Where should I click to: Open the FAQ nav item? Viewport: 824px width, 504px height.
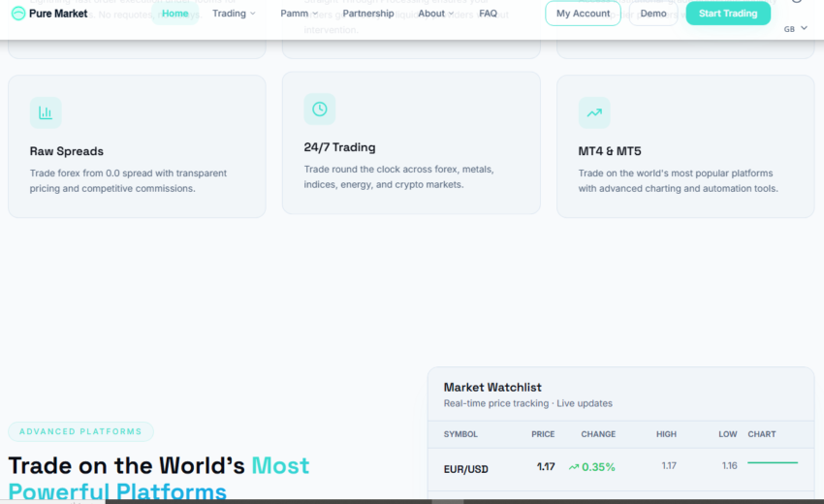[x=489, y=14]
